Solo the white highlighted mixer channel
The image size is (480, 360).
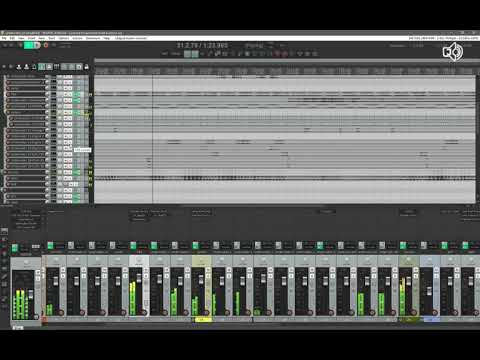tap(146, 276)
